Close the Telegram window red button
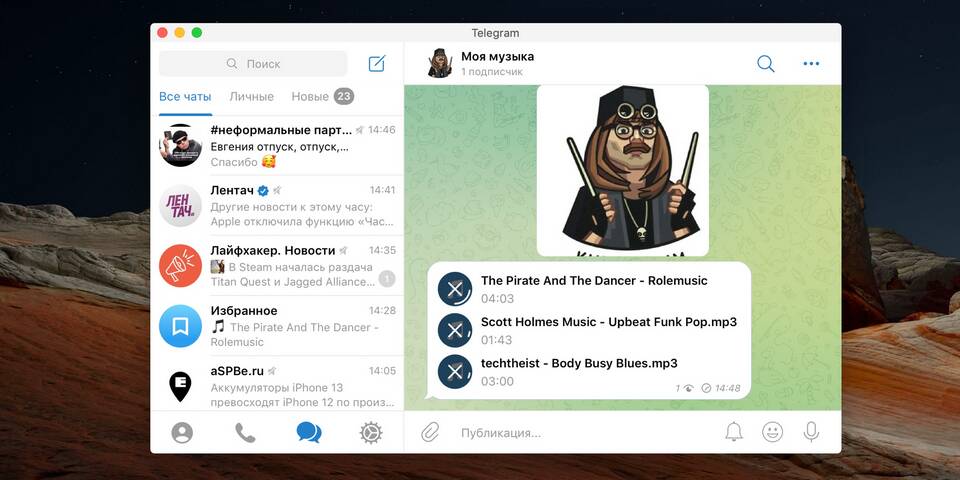 (162, 32)
